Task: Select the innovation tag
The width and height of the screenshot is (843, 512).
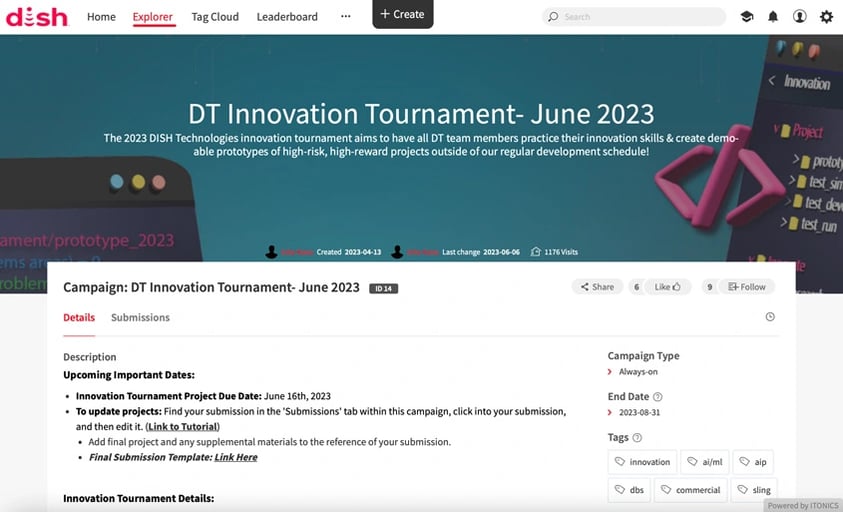Action: [642, 462]
